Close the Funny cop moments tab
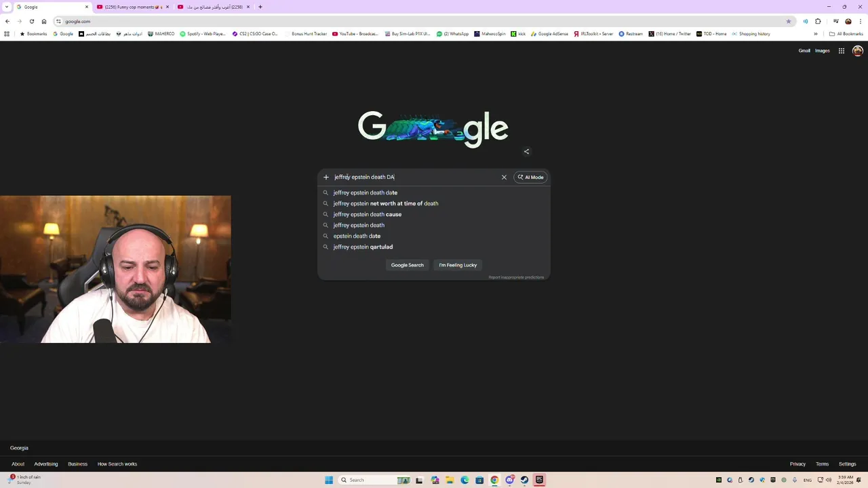This screenshot has width=868, height=488. 167,7
